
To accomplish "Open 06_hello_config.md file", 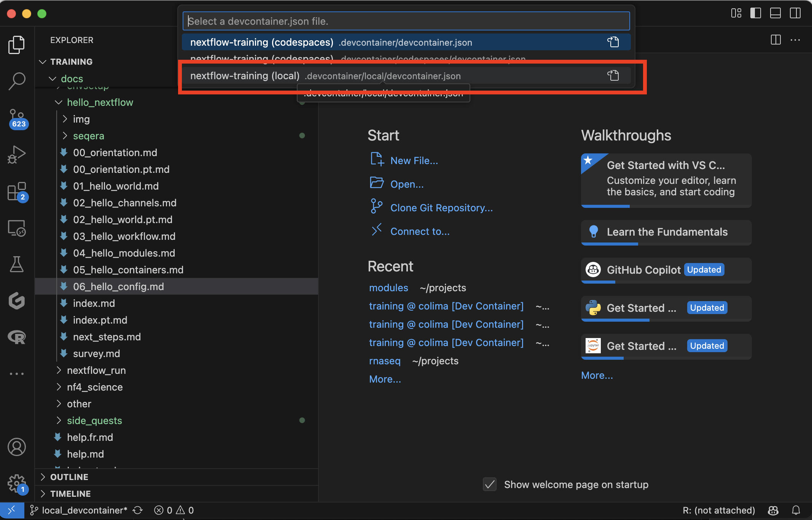I will (x=118, y=286).
